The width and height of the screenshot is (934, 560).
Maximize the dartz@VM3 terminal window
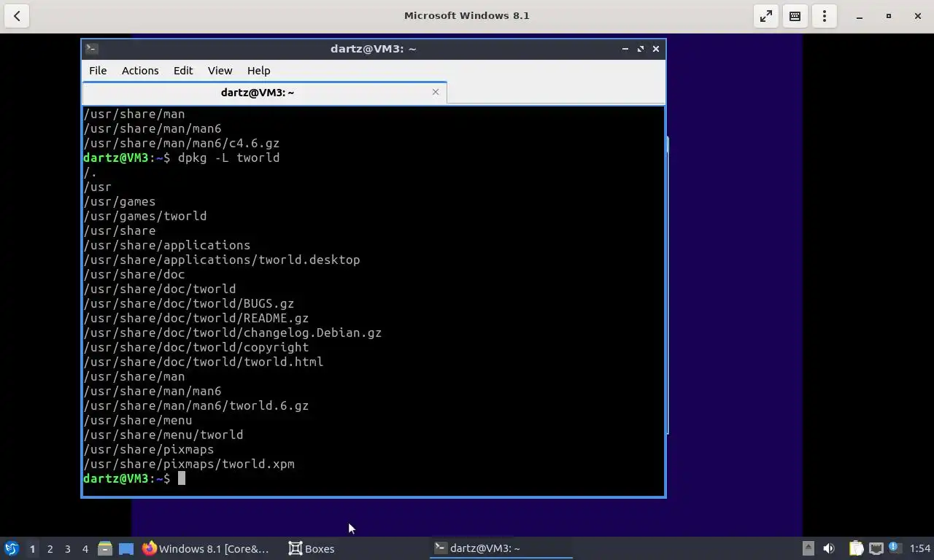click(641, 49)
